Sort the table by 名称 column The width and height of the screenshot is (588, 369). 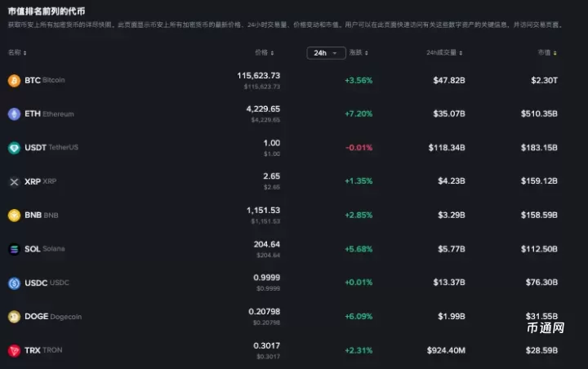point(17,52)
